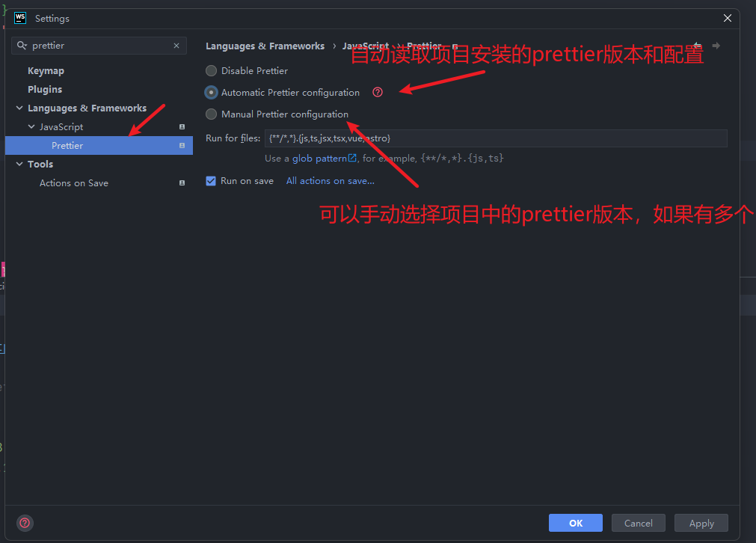Viewport: 756px width, 543px height.
Task: Open the Keymap settings page
Action: click(46, 71)
